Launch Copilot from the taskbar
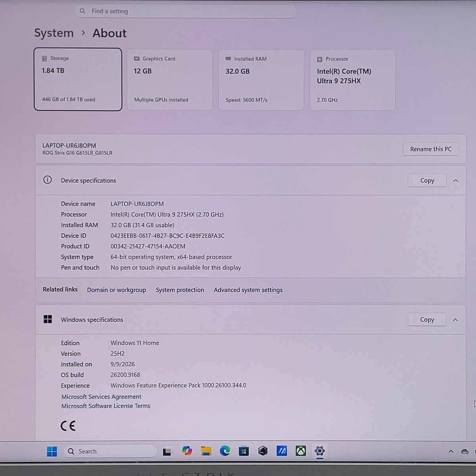 click(x=187, y=451)
